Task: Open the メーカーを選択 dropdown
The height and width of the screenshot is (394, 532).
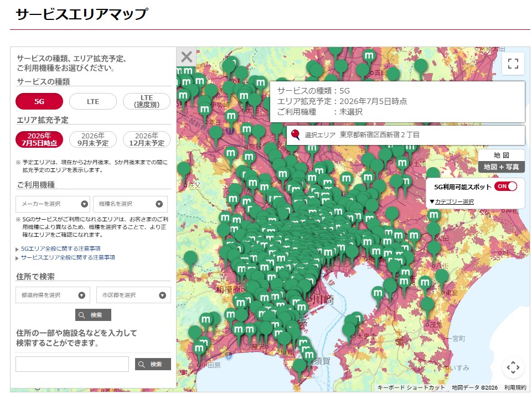Action: (x=53, y=204)
